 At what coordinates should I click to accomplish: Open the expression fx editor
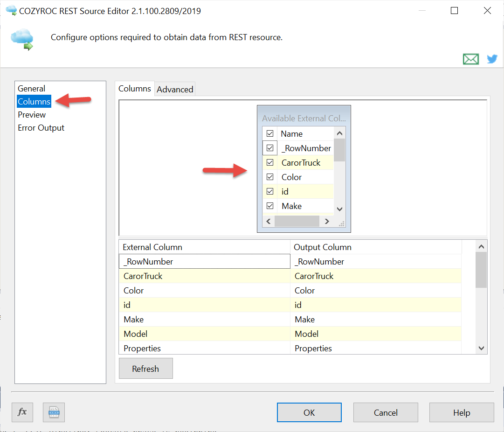[22, 412]
